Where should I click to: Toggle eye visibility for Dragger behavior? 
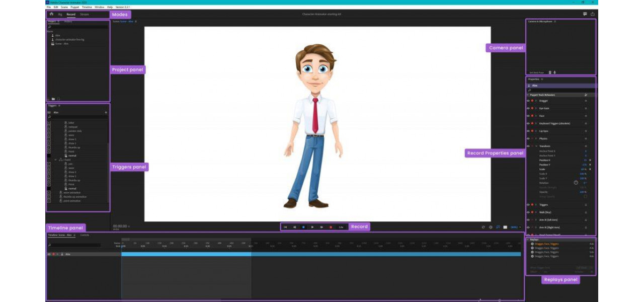(x=528, y=101)
